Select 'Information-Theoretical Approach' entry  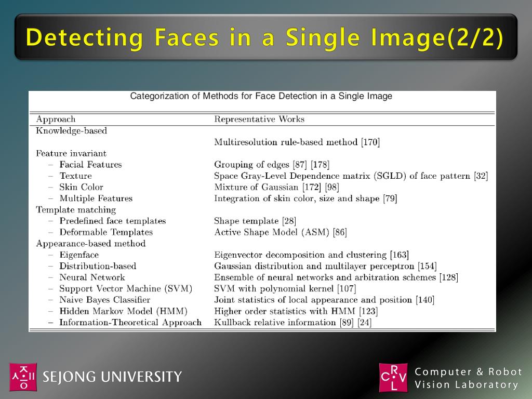(130, 322)
